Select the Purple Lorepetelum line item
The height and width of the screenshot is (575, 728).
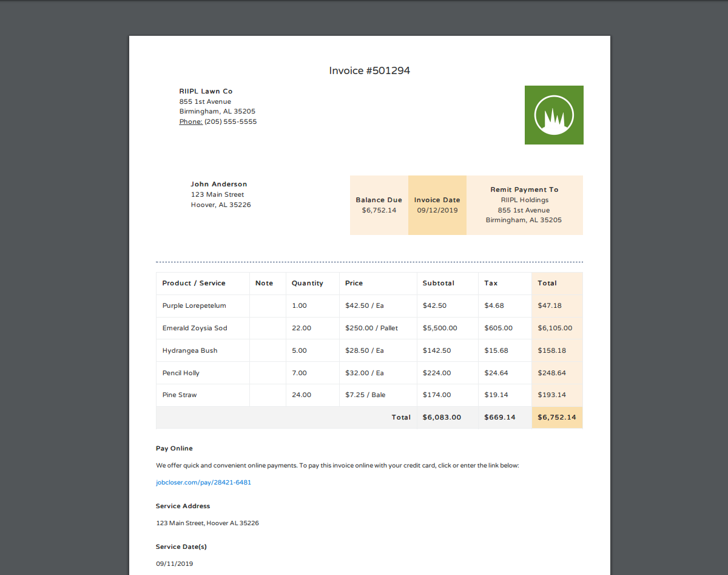click(194, 305)
